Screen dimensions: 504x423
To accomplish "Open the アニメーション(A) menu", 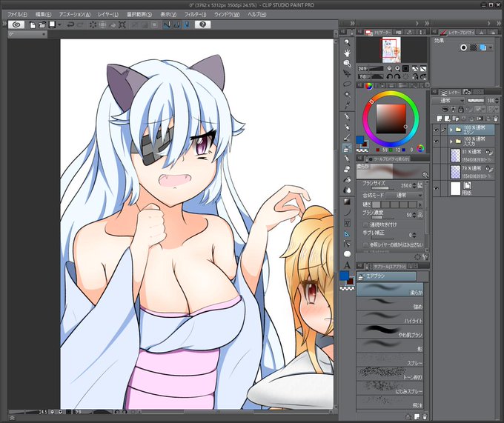I will click(75, 15).
